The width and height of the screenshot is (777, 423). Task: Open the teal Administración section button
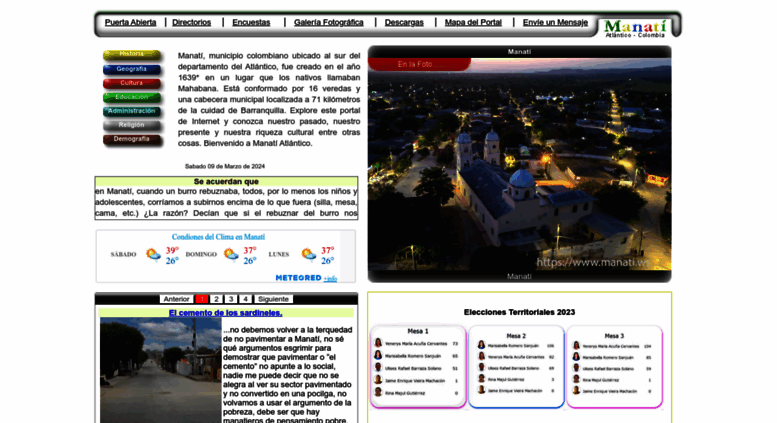pyautogui.click(x=132, y=111)
